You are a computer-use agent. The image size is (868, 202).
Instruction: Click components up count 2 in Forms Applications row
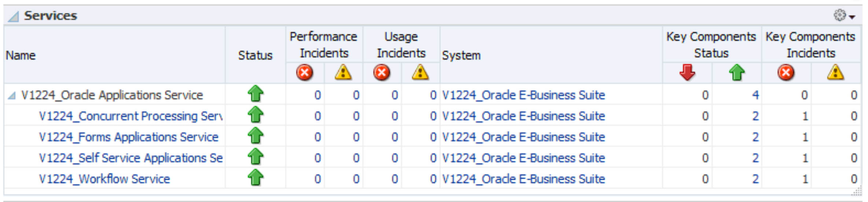point(755,137)
